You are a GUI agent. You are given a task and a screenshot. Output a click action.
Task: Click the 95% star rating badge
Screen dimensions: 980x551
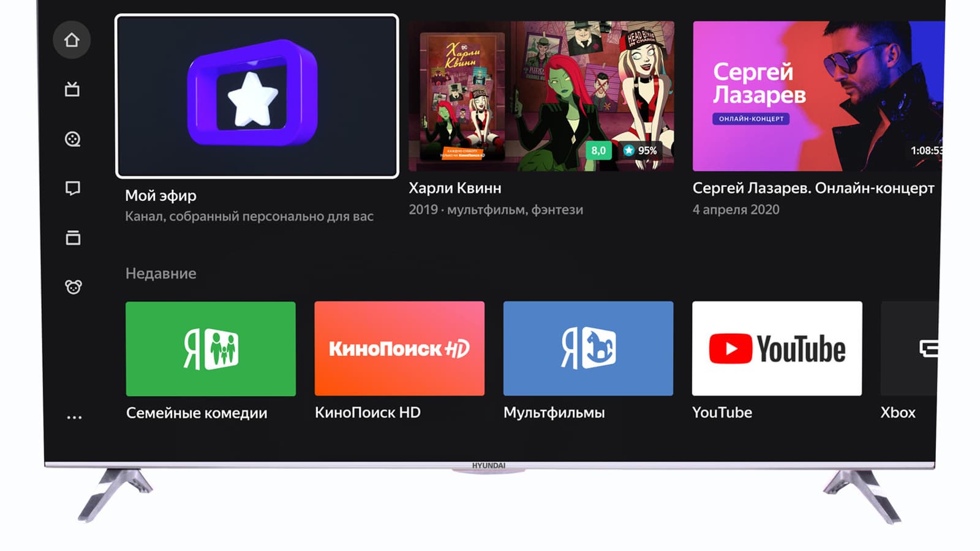coord(640,151)
